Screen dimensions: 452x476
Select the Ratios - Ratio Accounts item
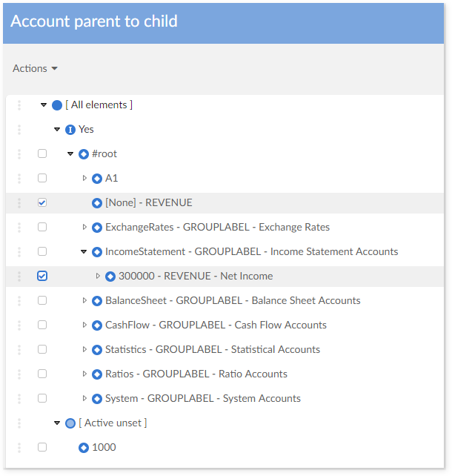point(196,374)
